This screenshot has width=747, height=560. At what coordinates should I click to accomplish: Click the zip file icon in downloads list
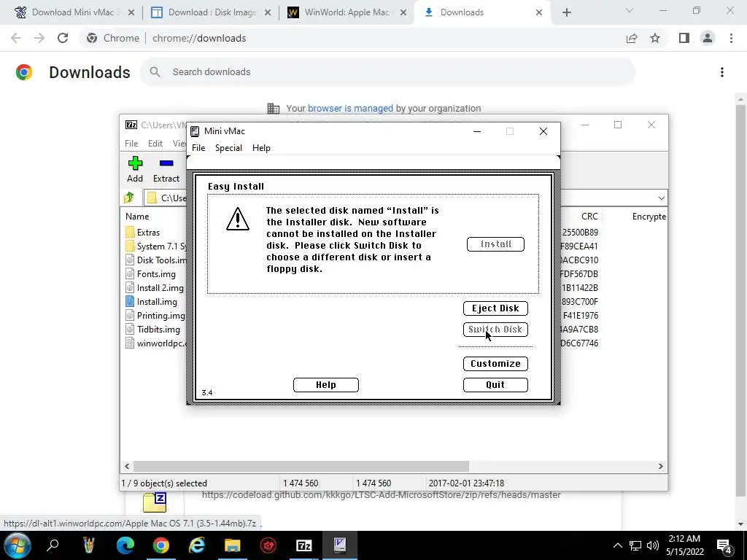click(155, 502)
